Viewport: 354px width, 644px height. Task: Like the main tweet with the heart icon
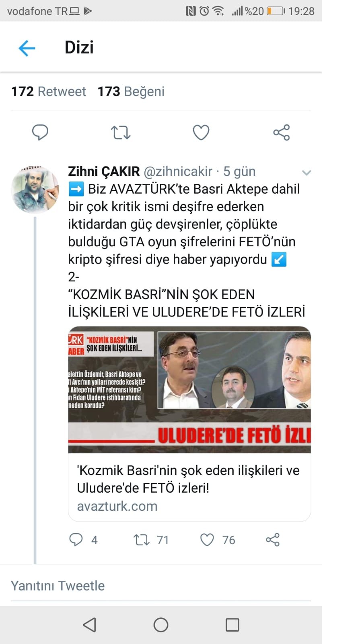(201, 132)
